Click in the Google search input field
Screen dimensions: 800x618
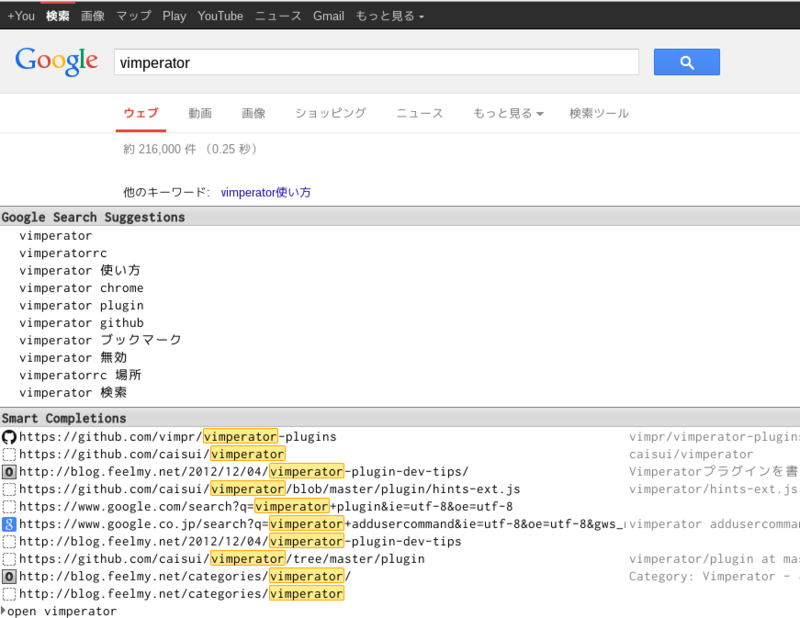coord(377,62)
